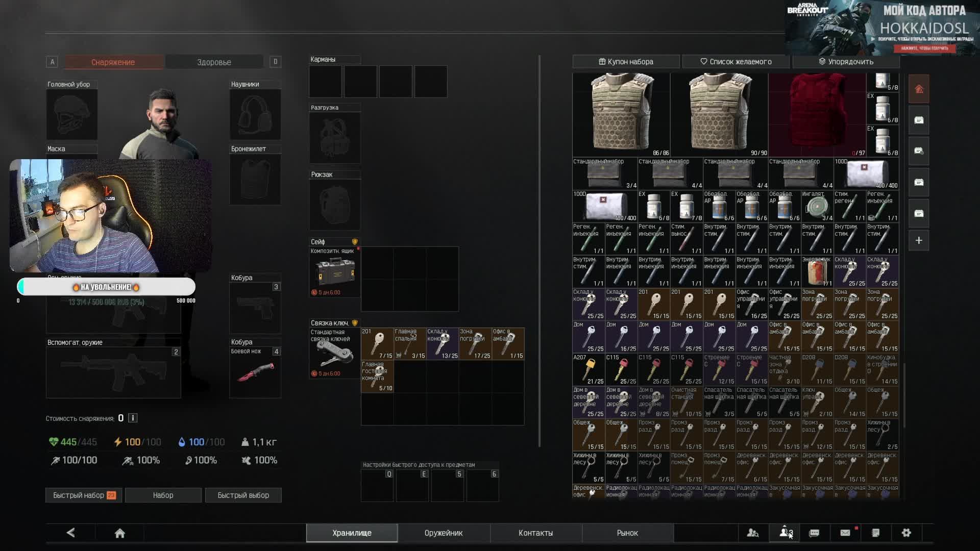
Task: Open Список желаемого wishlist
Action: pyautogui.click(x=736, y=62)
